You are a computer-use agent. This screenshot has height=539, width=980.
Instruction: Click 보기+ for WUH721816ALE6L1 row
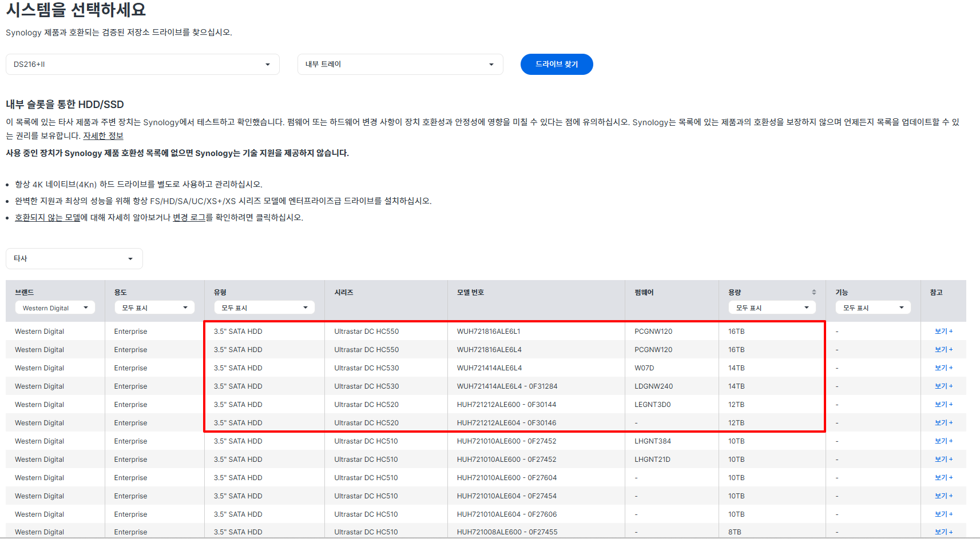943,331
